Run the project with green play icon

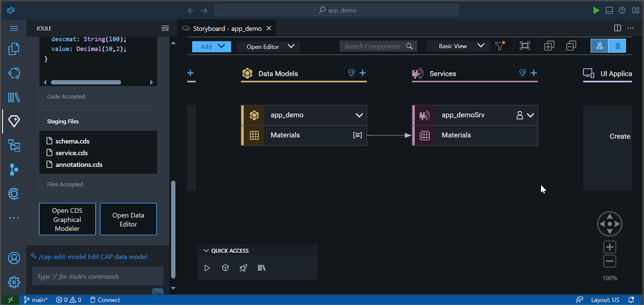(596, 10)
